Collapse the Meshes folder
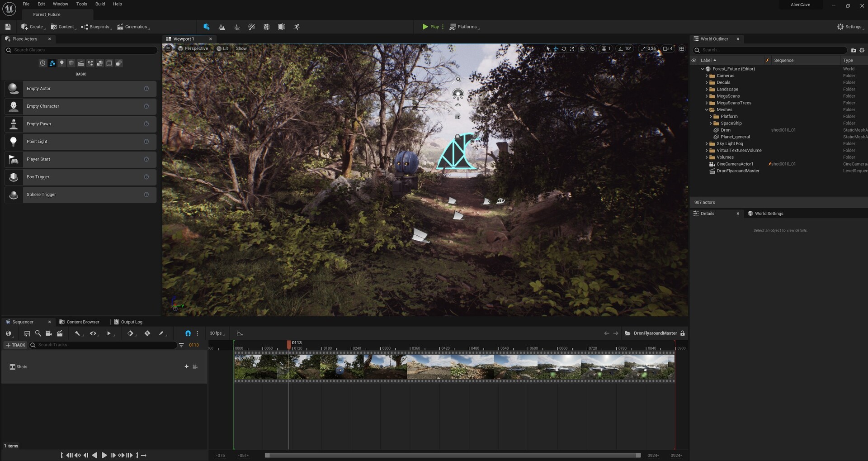 [707, 110]
